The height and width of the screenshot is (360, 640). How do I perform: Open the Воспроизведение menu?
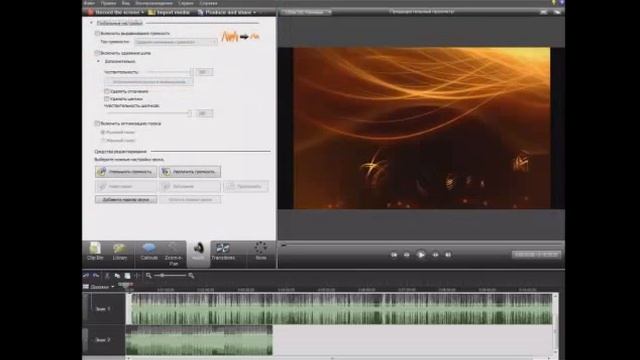pyautogui.click(x=154, y=3)
